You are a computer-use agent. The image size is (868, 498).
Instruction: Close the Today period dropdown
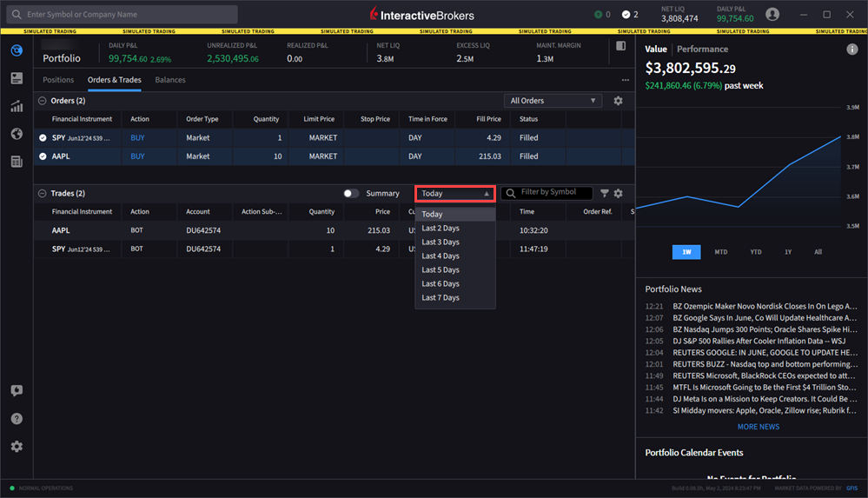(455, 193)
